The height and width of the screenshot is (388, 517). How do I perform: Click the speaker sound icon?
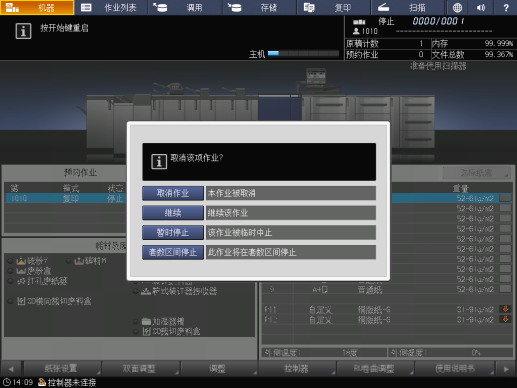click(x=481, y=7)
